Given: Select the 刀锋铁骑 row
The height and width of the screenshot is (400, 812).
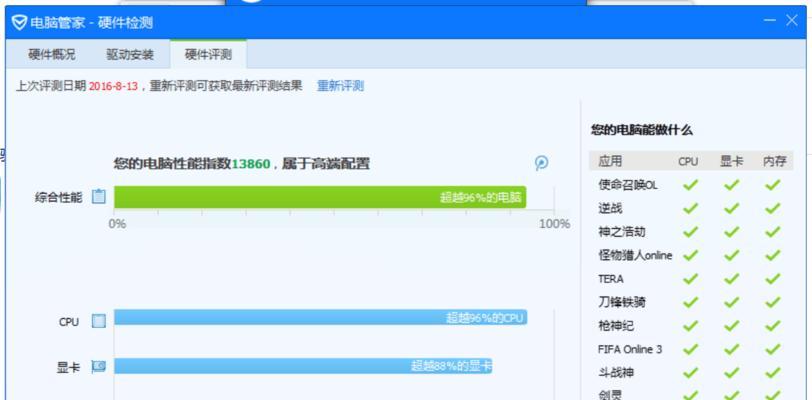Looking at the screenshot, I should (x=691, y=302).
